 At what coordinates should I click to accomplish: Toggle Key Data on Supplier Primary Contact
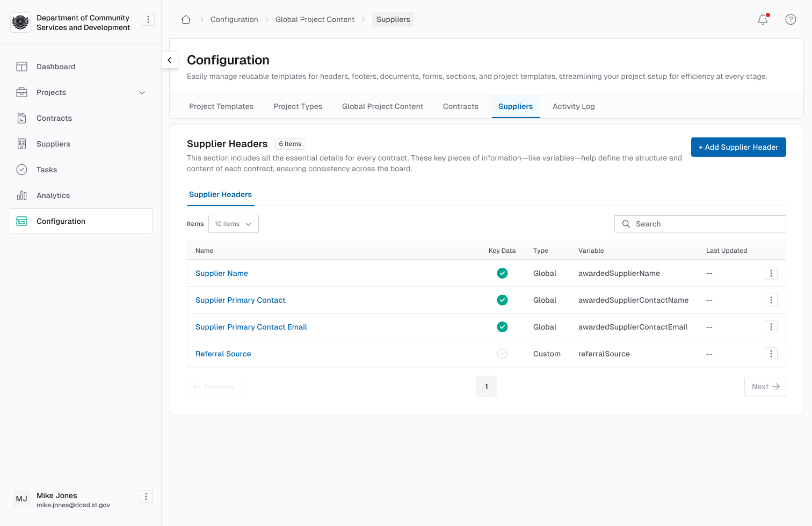[x=502, y=300]
